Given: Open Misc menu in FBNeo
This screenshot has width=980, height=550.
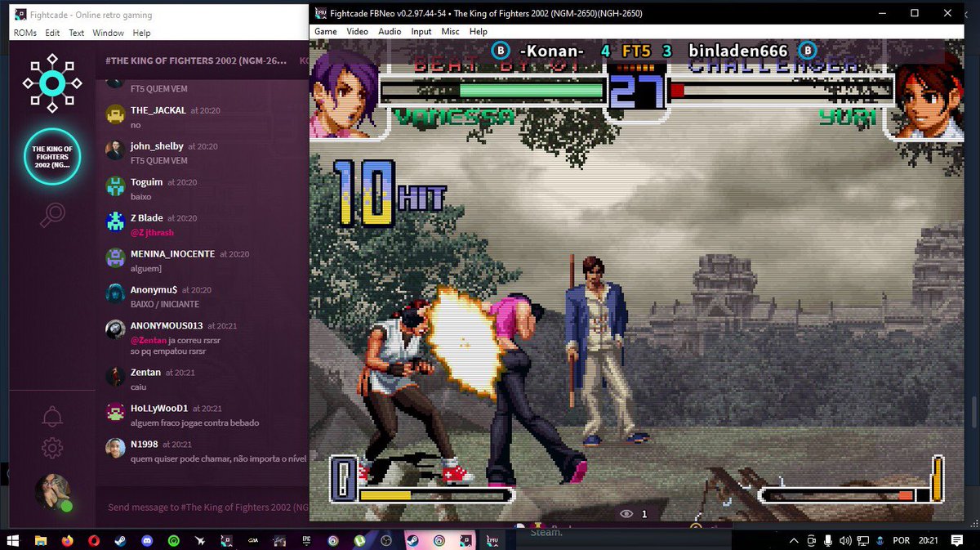Looking at the screenshot, I should coord(450,31).
